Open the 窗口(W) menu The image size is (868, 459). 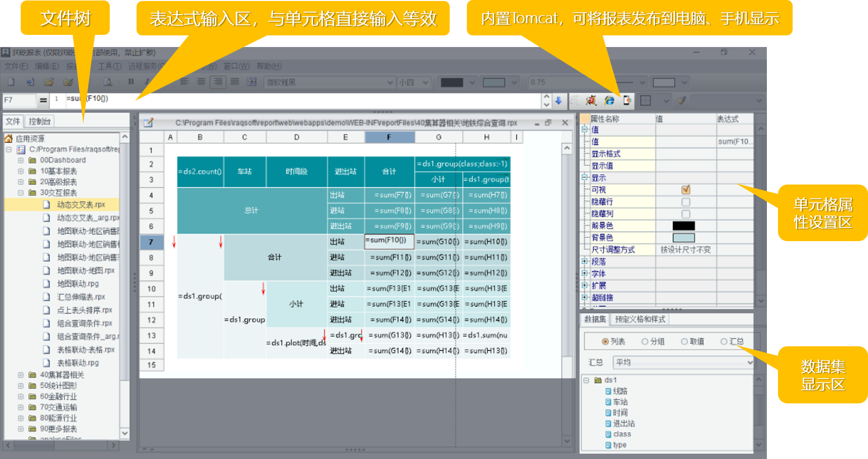coord(237,66)
